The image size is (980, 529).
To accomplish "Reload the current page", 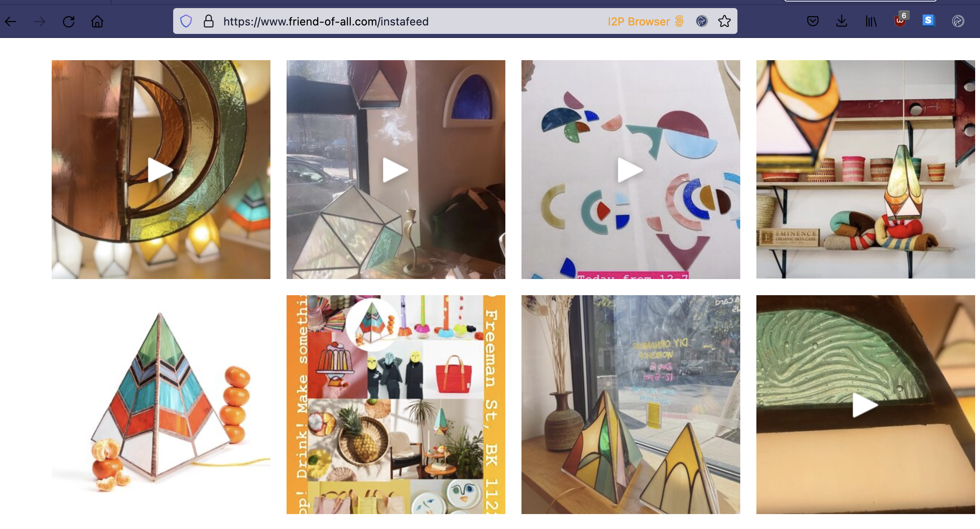I will [69, 21].
